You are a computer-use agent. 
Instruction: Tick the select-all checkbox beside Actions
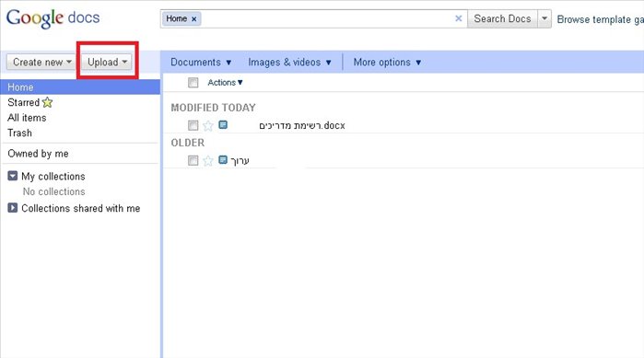click(x=193, y=83)
